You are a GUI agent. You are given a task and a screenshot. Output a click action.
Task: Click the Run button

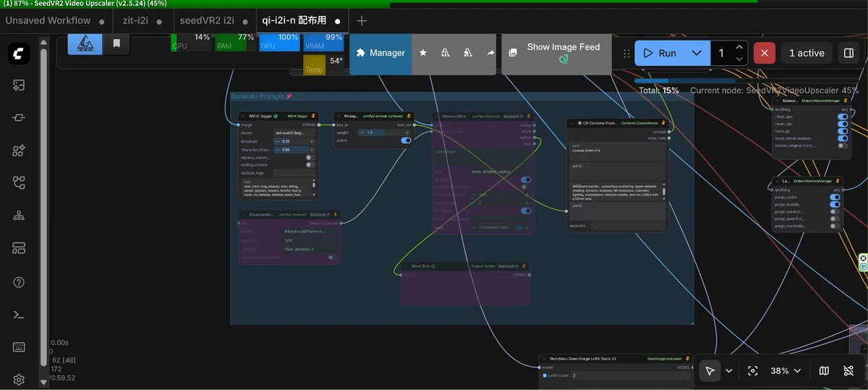click(660, 53)
